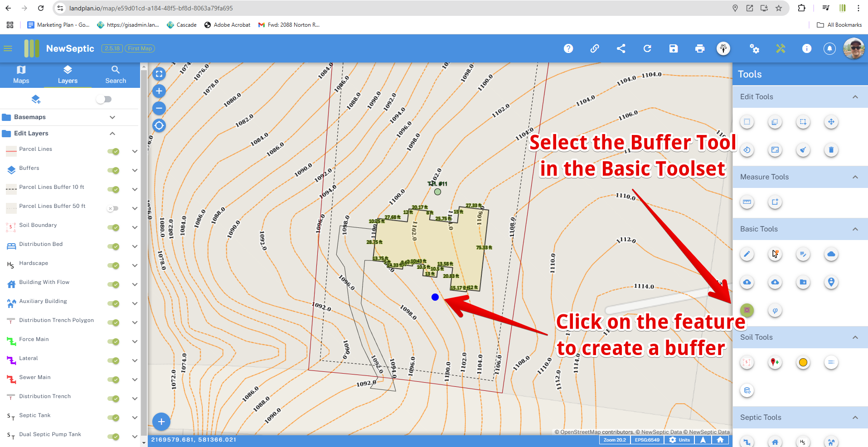
Task: Select the dashed rectangle select tool
Action: pos(747,122)
